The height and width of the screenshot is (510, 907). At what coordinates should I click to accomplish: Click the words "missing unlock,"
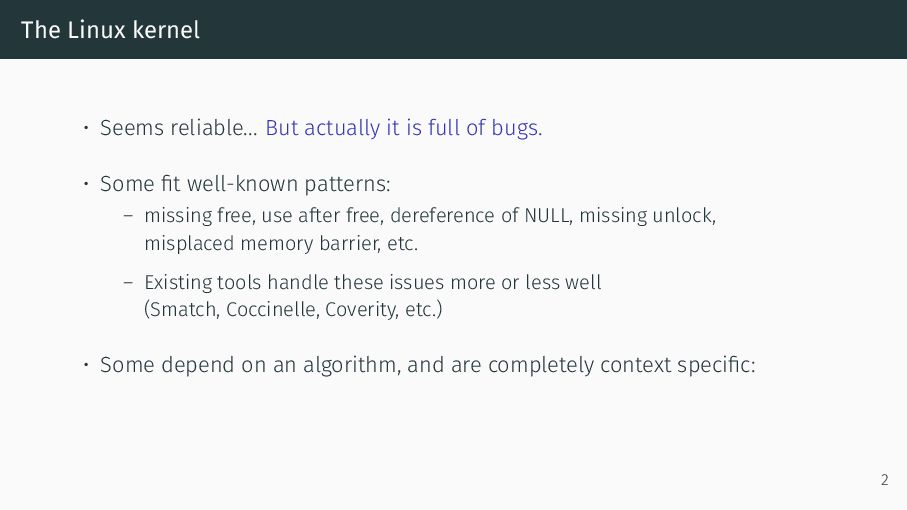tap(648, 215)
